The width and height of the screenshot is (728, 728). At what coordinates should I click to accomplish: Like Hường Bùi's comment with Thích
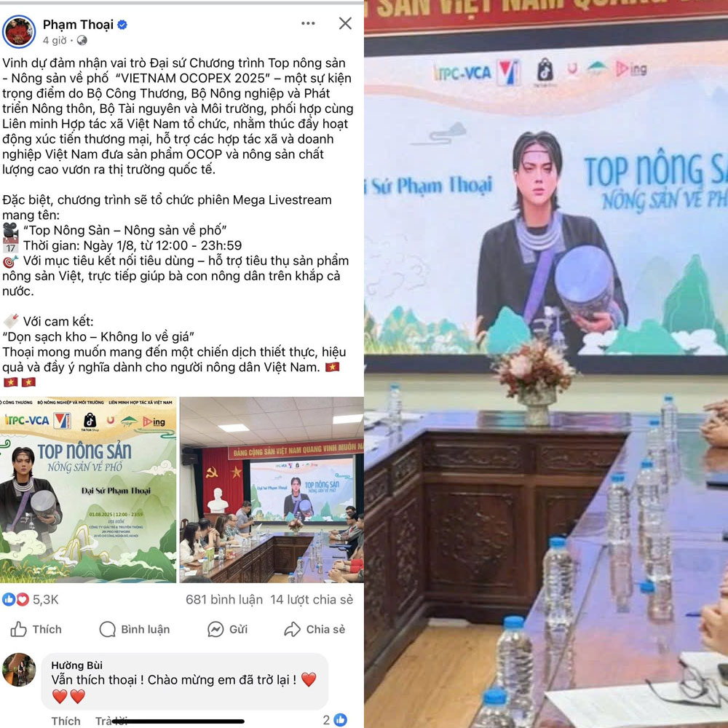(66, 721)
